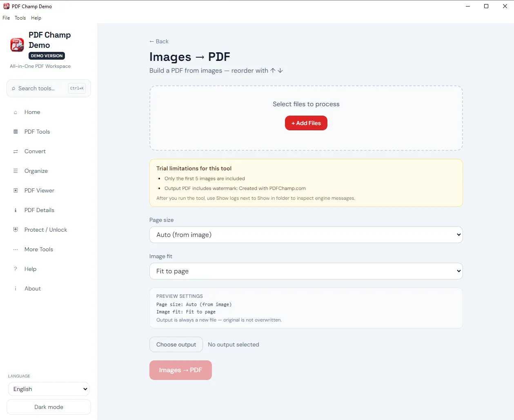Click the Protect / Unlock shield icon

16,230
